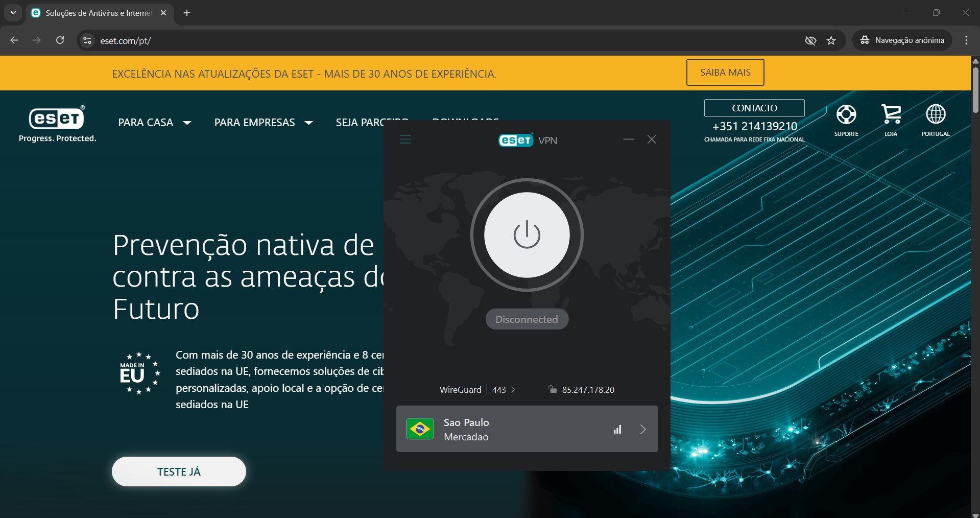Select the Soluções de Antivírus browser tab
Image resolution: width=980 pixels, height=518 pixels.
98,13
